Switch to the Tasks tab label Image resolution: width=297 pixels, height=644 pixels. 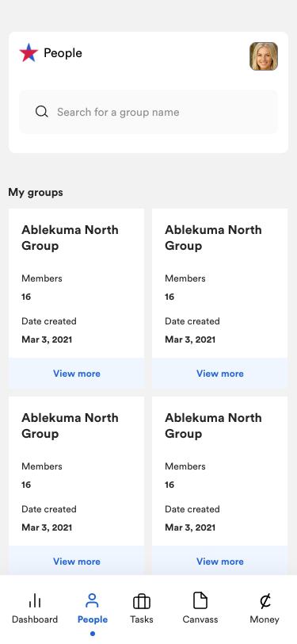click(142, 619)
